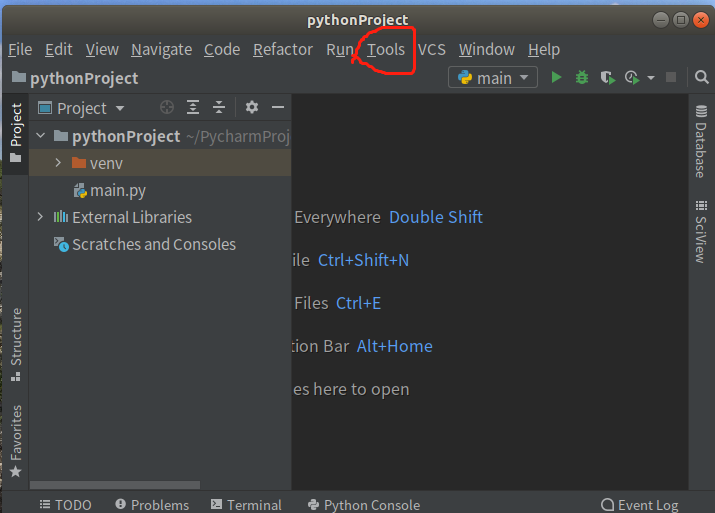Viewport: 715px width, 513px height.
Task: Run the main configuration with green play icon
Action: 556,78
